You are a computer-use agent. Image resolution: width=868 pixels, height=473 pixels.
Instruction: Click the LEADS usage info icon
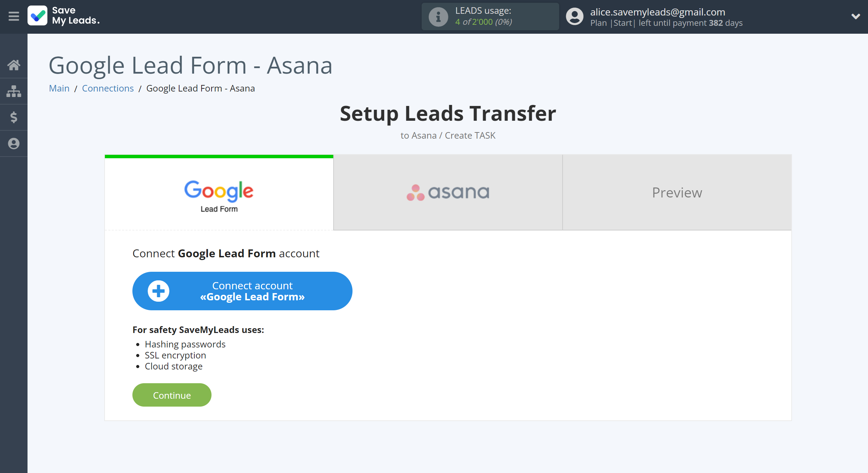click(437, 16)
